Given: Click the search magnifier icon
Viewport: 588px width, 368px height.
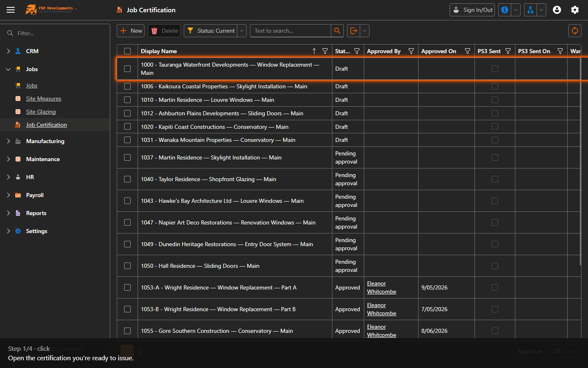Looking at the screenshot, I should pyautogui.click(x=337, y=31).
